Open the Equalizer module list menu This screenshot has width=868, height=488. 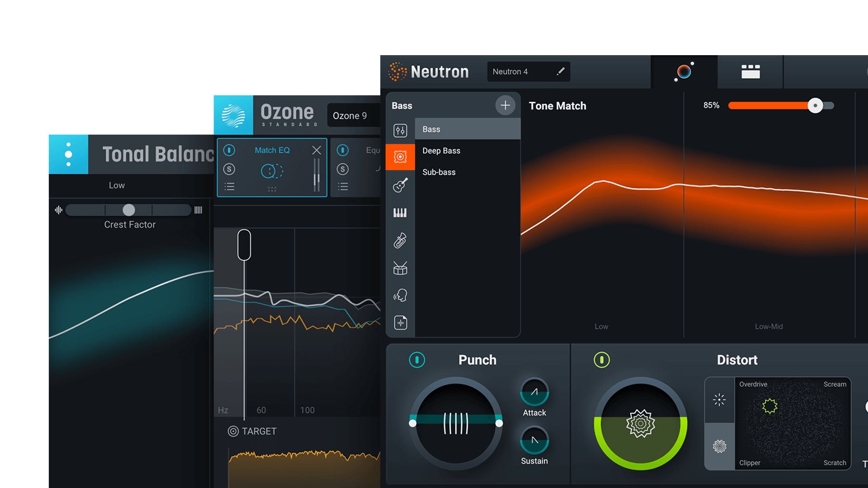point(343,186)
